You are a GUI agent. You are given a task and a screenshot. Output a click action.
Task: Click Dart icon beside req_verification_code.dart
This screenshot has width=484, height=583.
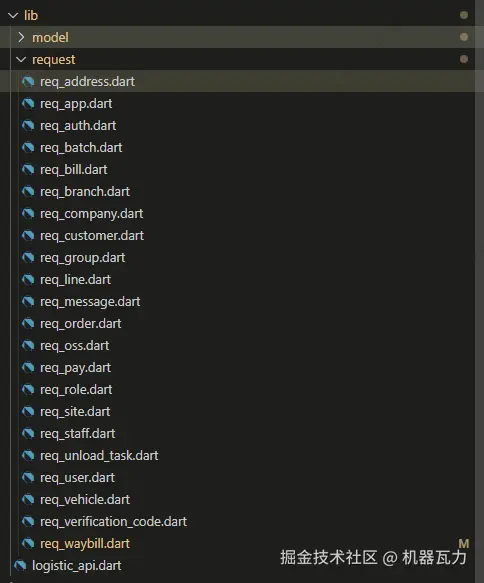tap(28, 521)
